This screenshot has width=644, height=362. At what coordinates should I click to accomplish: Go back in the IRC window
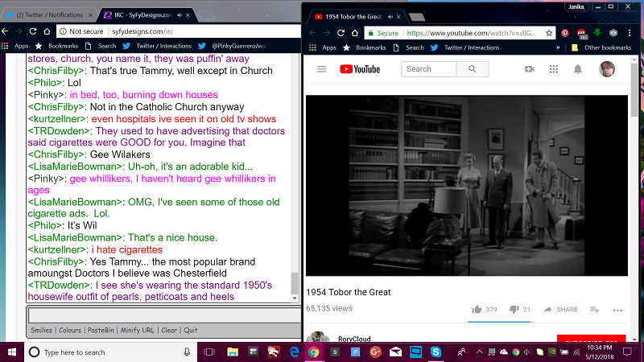(5, 31)
